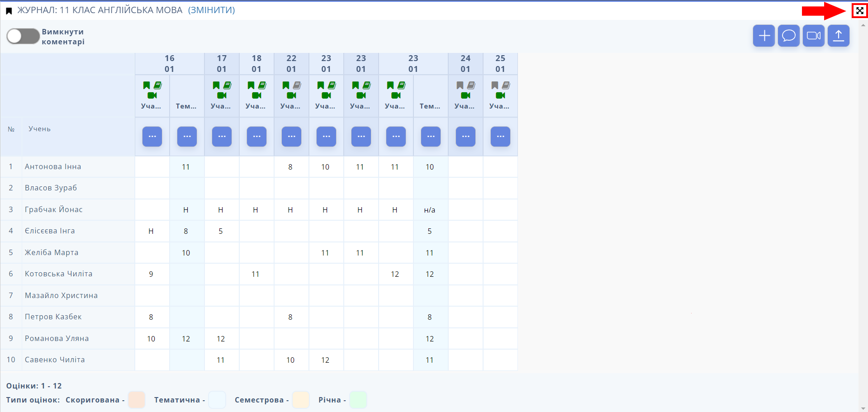Image resolution: width=868 pixels, height=412 pixels.
Task: Toggle the 'Вимкнути коментарі' switch
Action: click(x=23, y=37)
